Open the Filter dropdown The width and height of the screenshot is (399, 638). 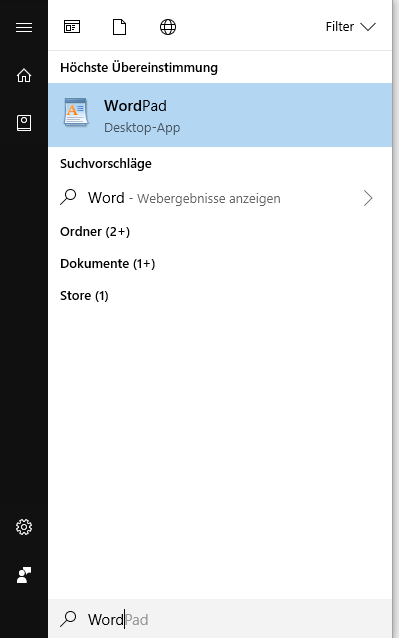point(351,27)
